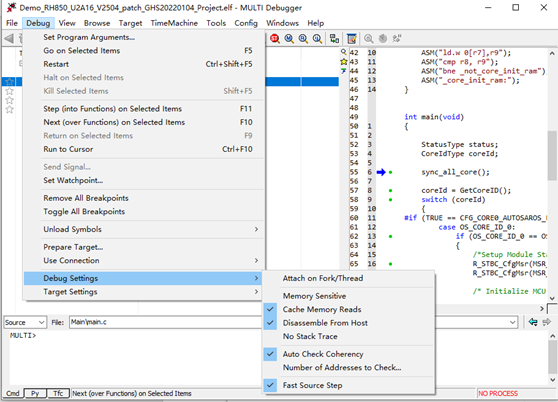Click the notepad editor toolbar icon
This screenshot has height=402, width=558.
(x=352, y=38)
